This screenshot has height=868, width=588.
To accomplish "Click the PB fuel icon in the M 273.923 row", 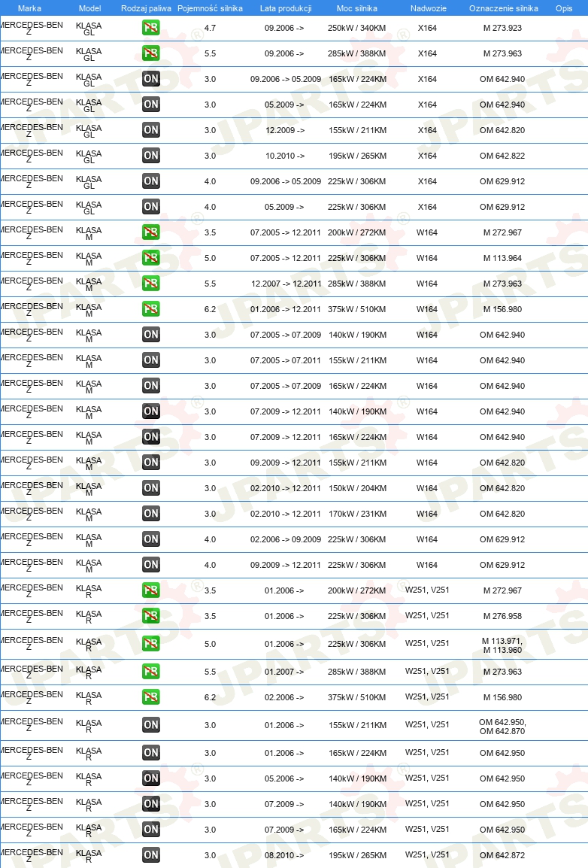I will (x=150, y=28).
